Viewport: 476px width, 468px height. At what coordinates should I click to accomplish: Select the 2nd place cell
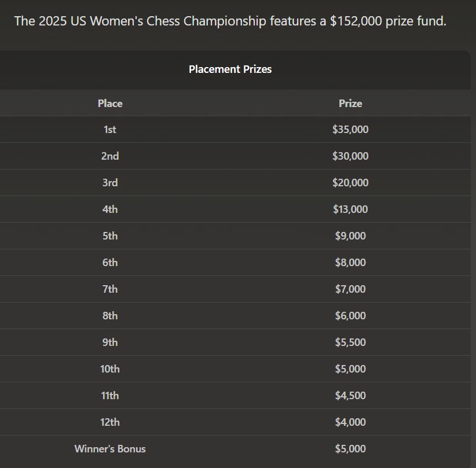110,156
